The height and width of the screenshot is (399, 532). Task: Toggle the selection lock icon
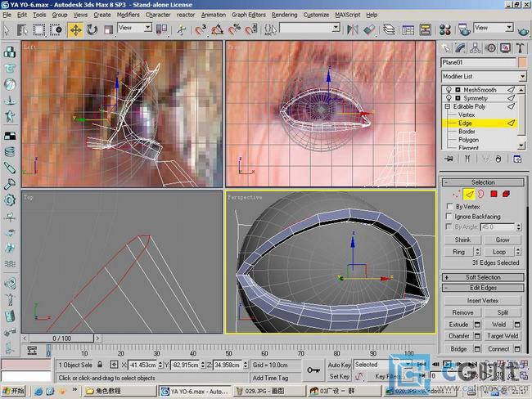[100, 365]
